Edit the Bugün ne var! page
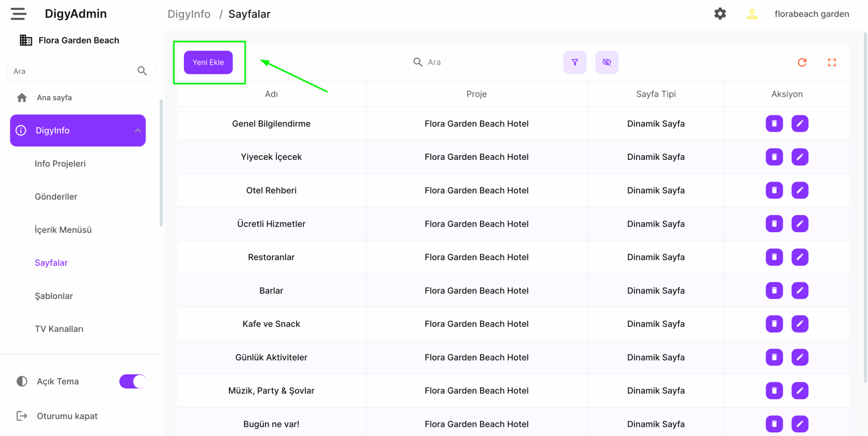 [x=800, y=424]
